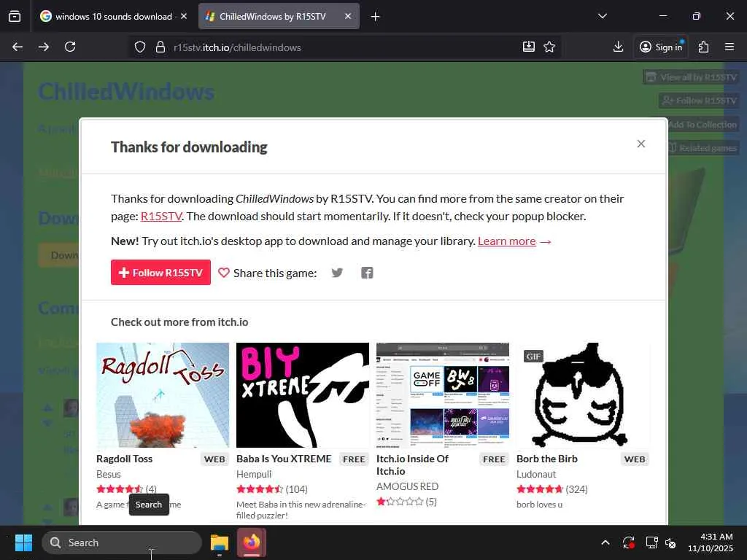Visit author AMOGUS RED's page
This screenshot has width=747, height=560.
click(407, 486)
